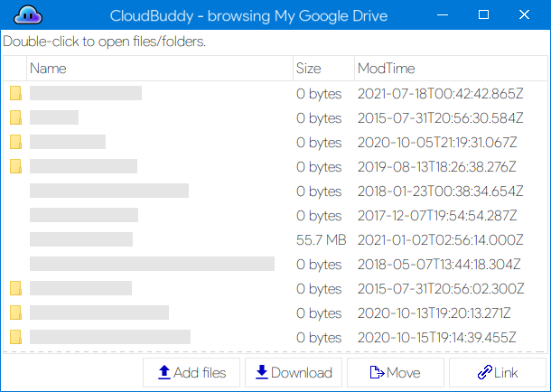Select folder icon dated 2015-07-31T20:56:02.300Z

click(15, 288)
